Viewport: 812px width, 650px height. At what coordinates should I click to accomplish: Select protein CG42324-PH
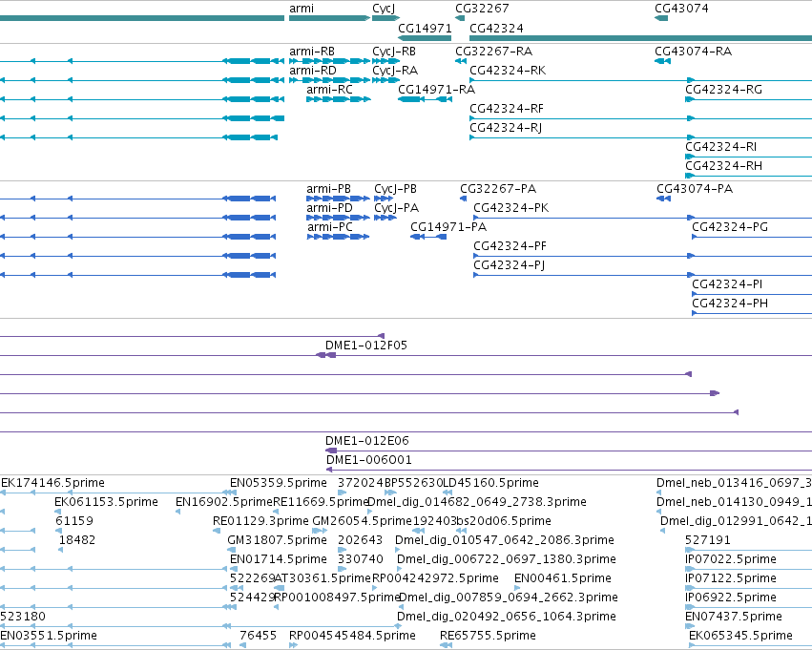tap(752, 313)
